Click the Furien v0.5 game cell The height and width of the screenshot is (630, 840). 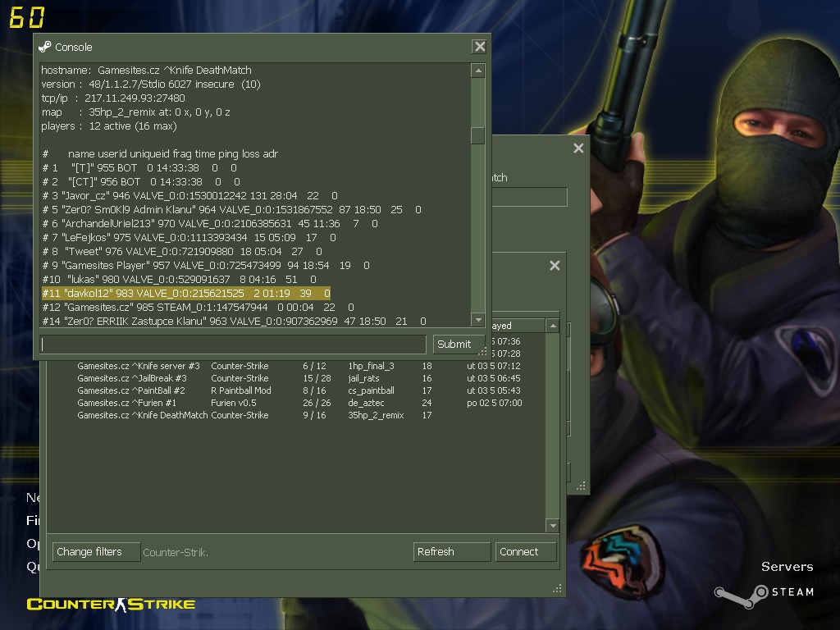(x=234, y=403)
